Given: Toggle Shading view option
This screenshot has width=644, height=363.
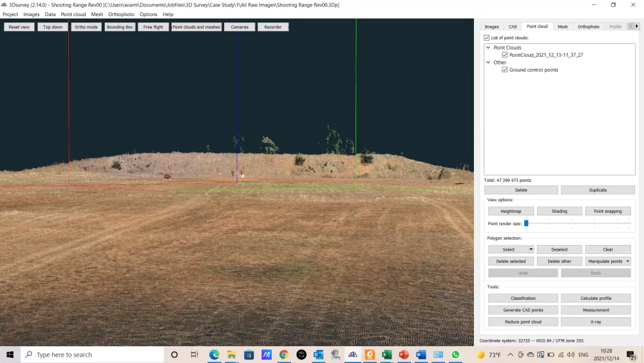Looking at the screenshot, I should click(x=560, y=211).
